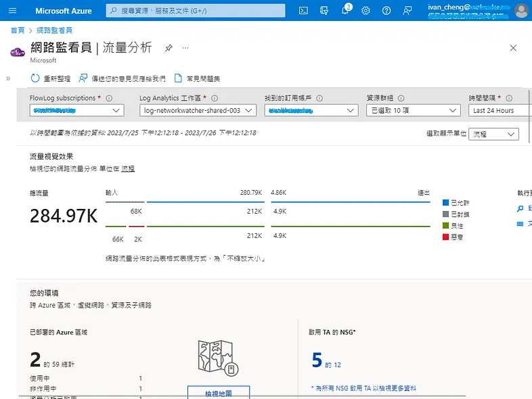Click the blue 已允許 legend swatch
Viewport: 532px width, 399px height.
pyautogui.click(x=446, y=203)
